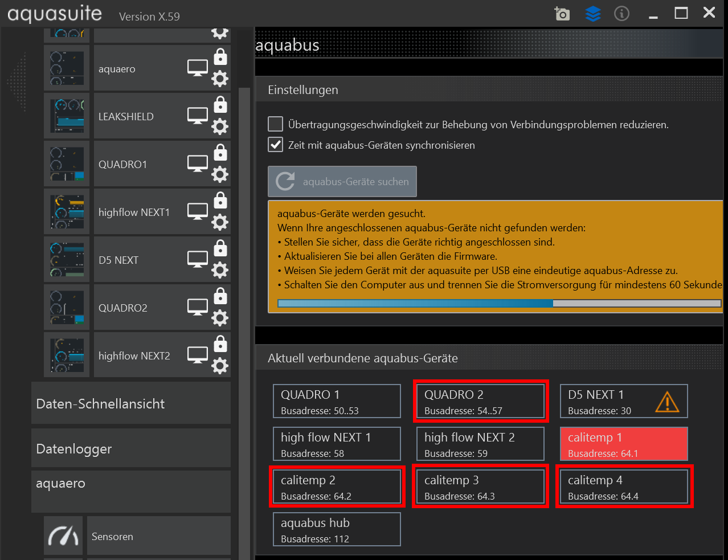
Task: Open the layers stack icon in title bar
Action: click(593, 14)
